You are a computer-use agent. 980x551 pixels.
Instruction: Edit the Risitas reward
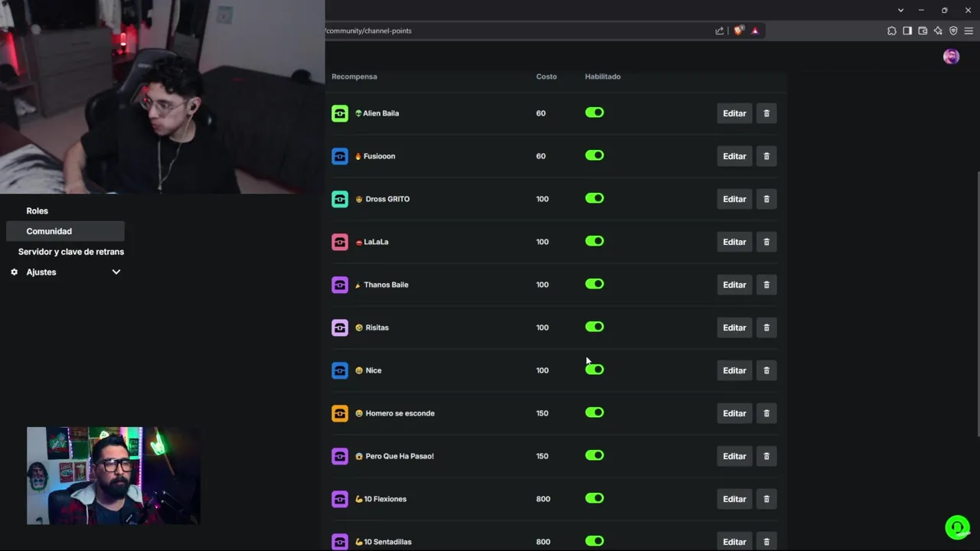coord(734,328)
